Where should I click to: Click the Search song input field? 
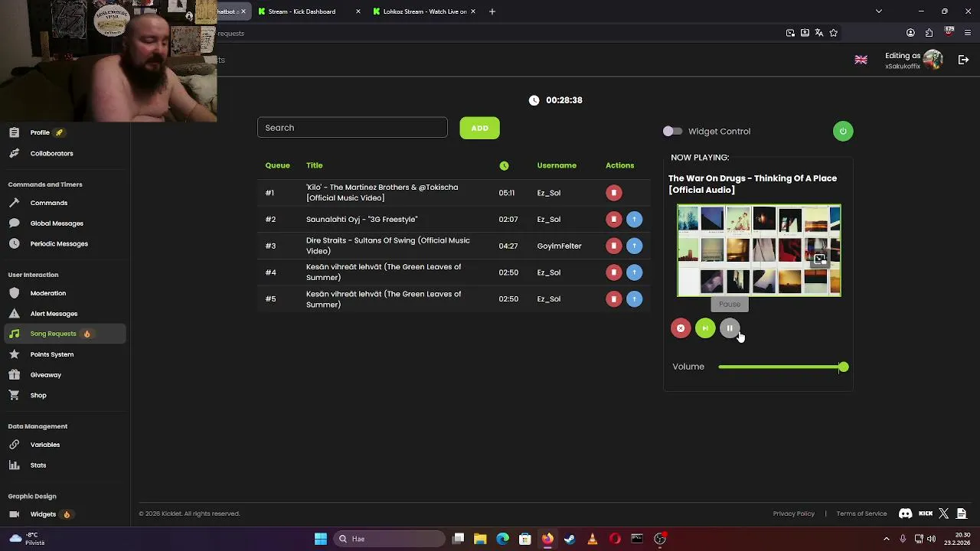click(x=352, y=128)
